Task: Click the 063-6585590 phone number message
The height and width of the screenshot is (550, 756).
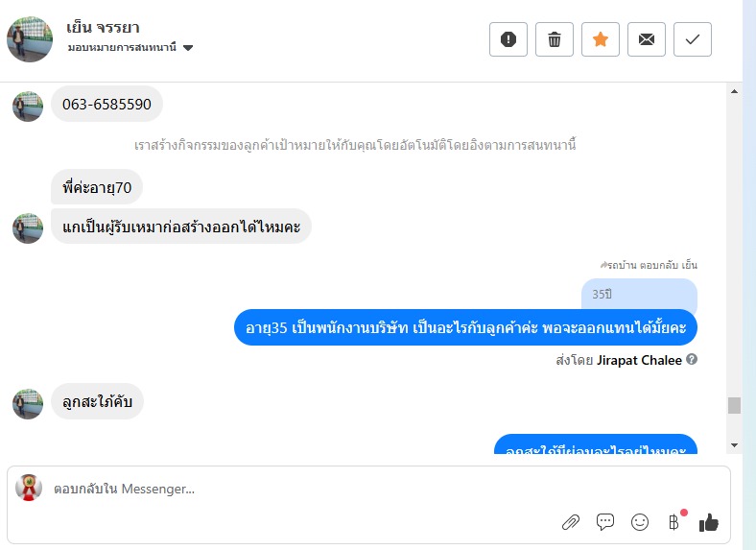Action: (x=106, y=105)
